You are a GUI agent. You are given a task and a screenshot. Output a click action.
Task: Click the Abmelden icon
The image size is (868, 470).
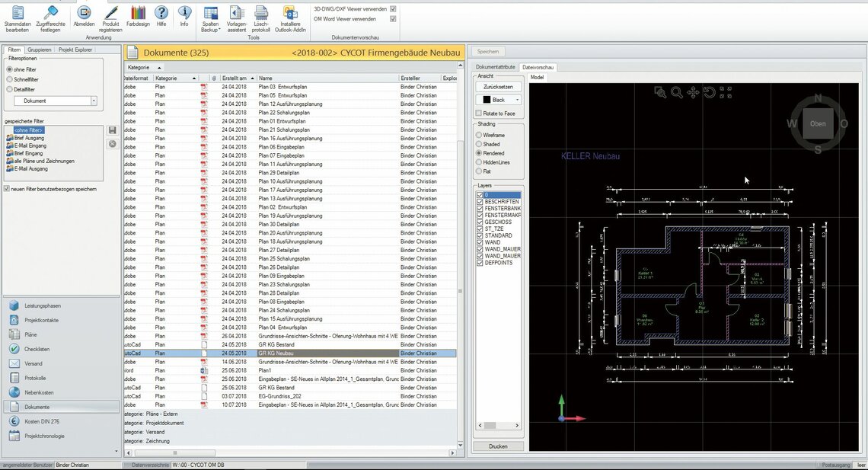(85, 17)
